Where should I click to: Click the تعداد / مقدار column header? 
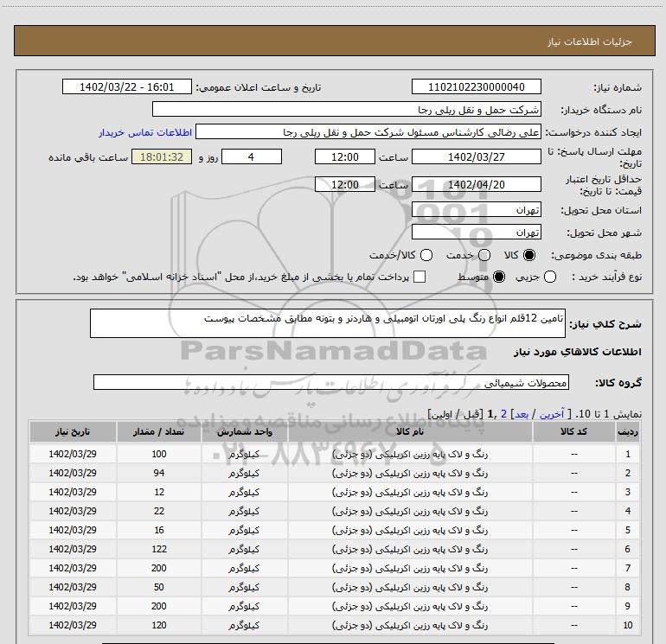point(159,431)
